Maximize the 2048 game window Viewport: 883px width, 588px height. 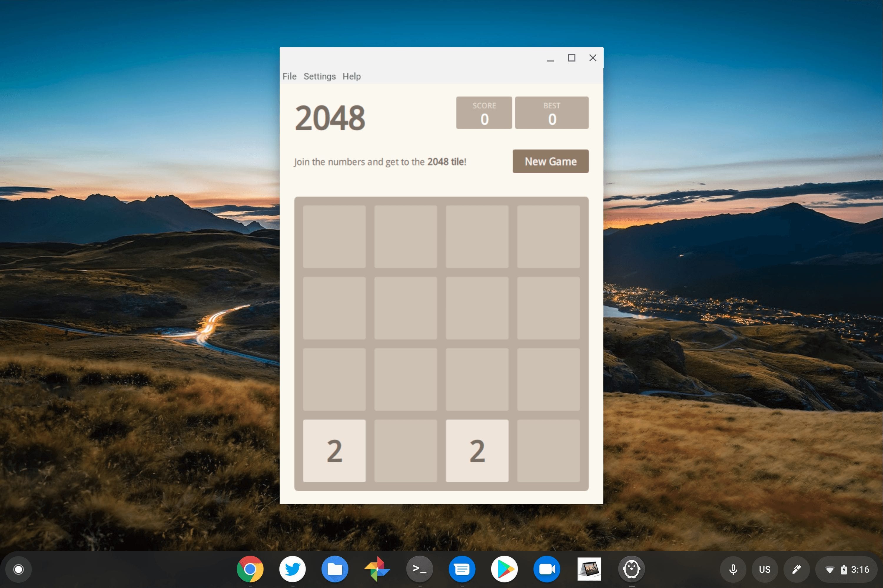571,58
